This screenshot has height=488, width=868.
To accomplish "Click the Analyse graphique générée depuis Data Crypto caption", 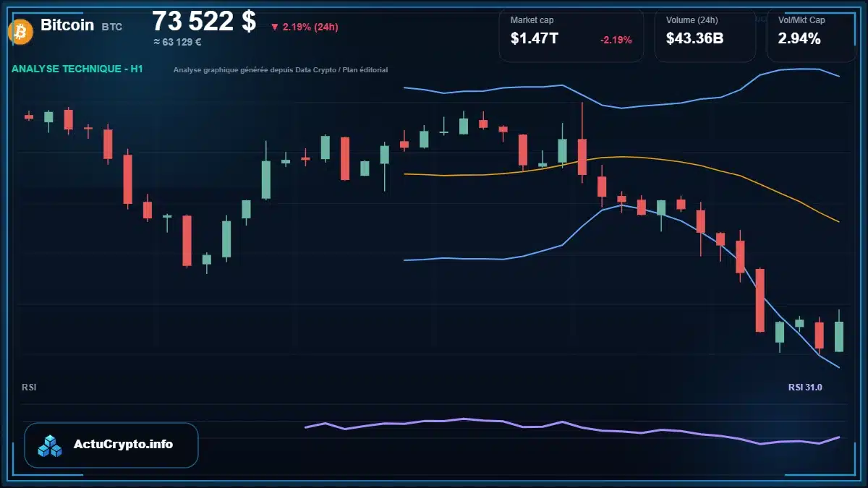I will point(281,70).
